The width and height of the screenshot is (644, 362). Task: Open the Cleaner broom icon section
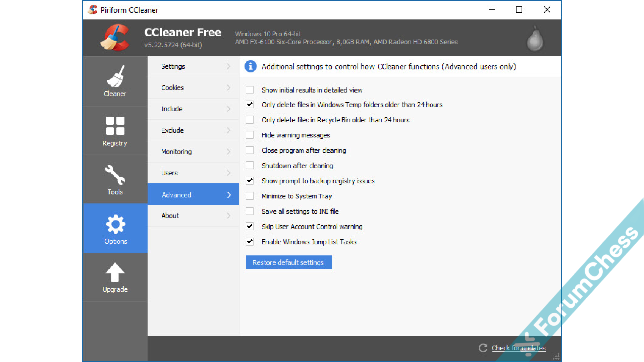[x=115, y=76]
